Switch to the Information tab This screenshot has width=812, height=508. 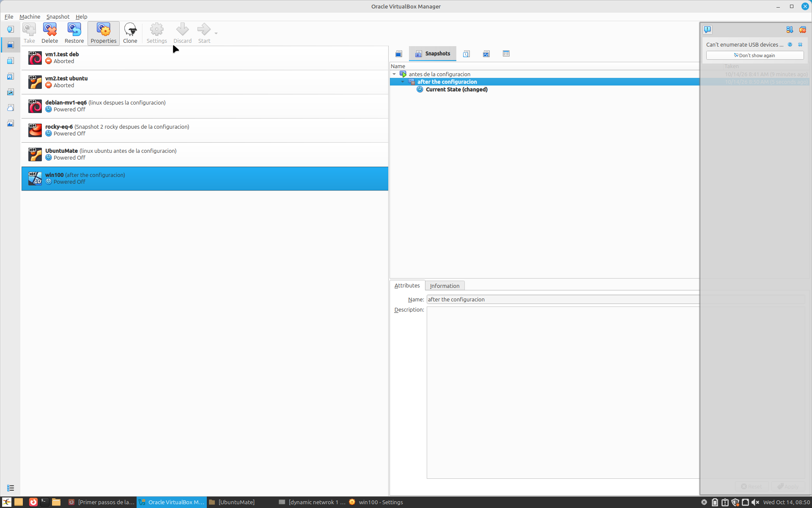(x=444, y=286)
